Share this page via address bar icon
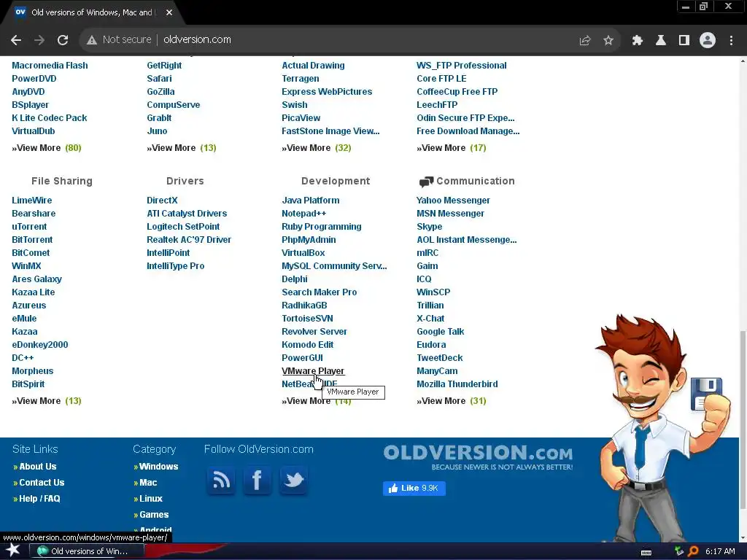747x560 pixels. (x=585, y=41)
